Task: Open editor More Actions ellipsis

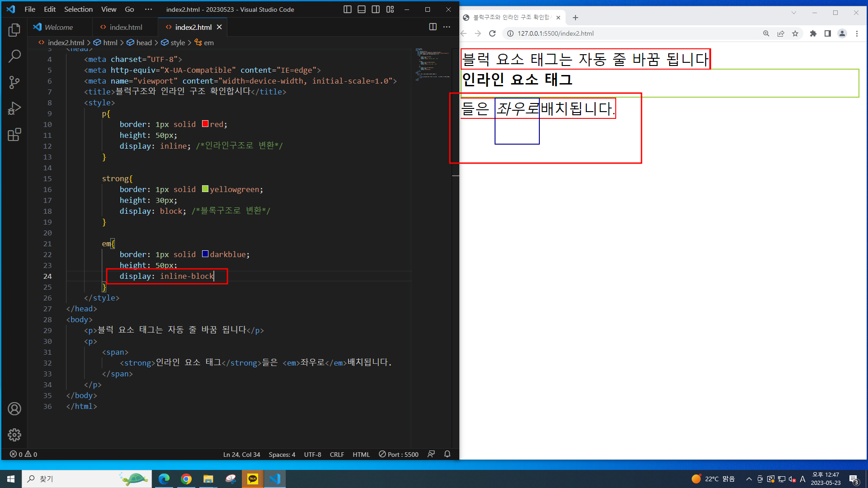Action: (x=447, y=27)
